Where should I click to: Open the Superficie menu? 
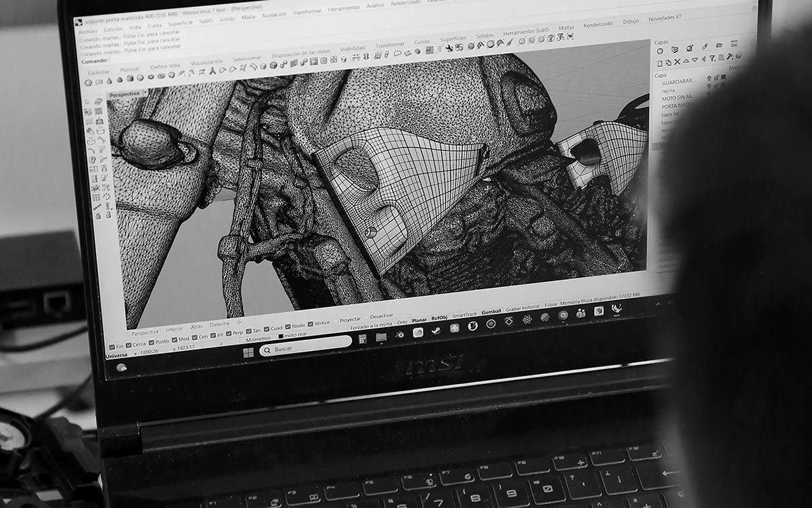181,24
